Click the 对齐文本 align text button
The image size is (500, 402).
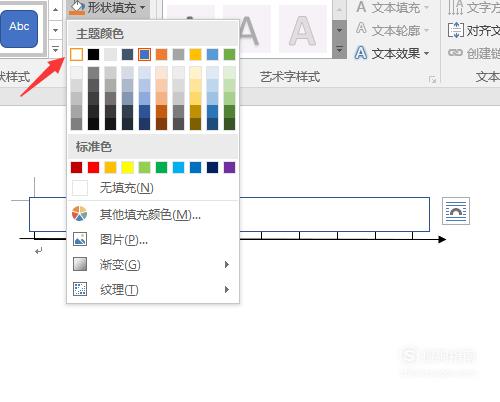473,31
